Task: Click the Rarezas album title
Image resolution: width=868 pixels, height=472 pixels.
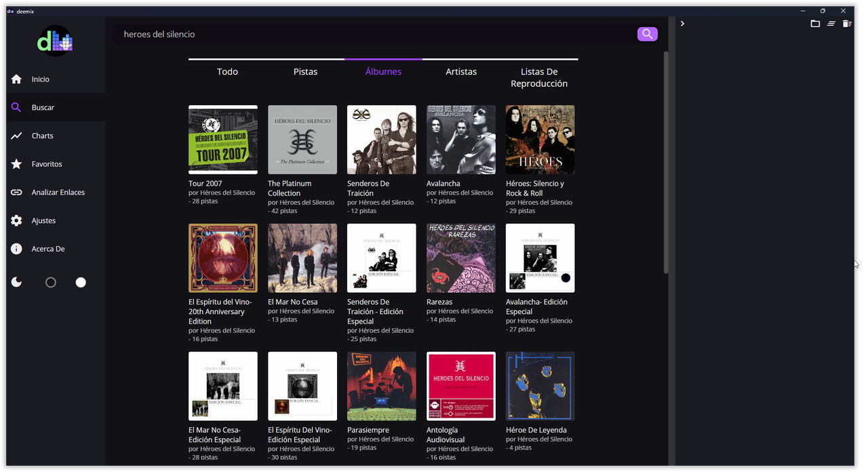Action: coord(439,302)
